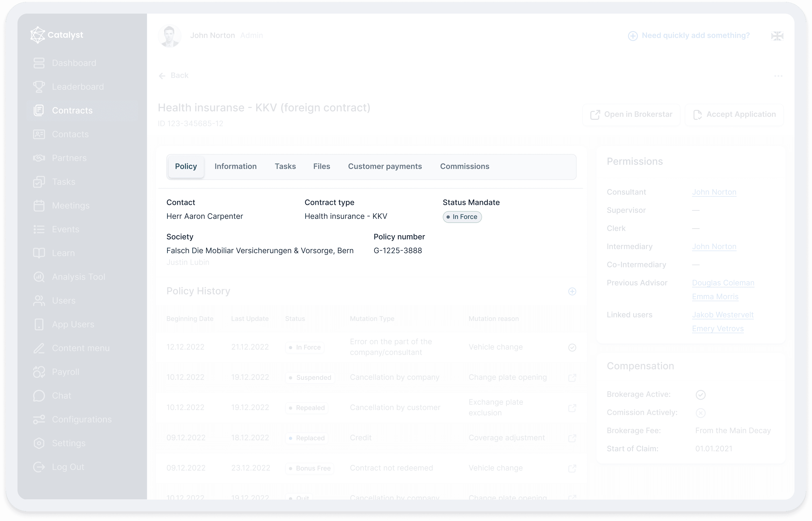Toggle the Comission Actively cross indicator
Image resolution: width=812 pixels, height=521 pixels.
point(701,413)
